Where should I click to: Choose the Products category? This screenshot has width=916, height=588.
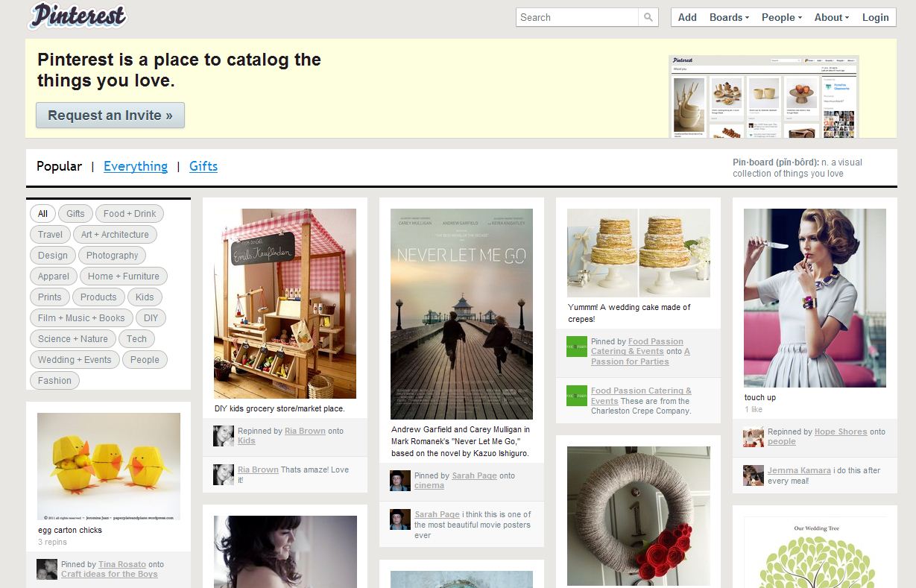98,297
